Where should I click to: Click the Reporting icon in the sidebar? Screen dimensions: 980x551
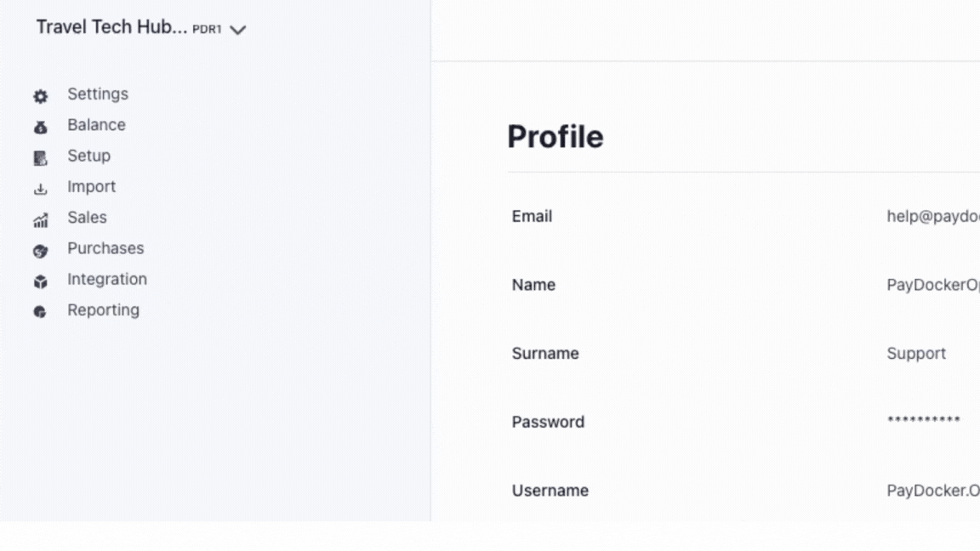[39, 310]
